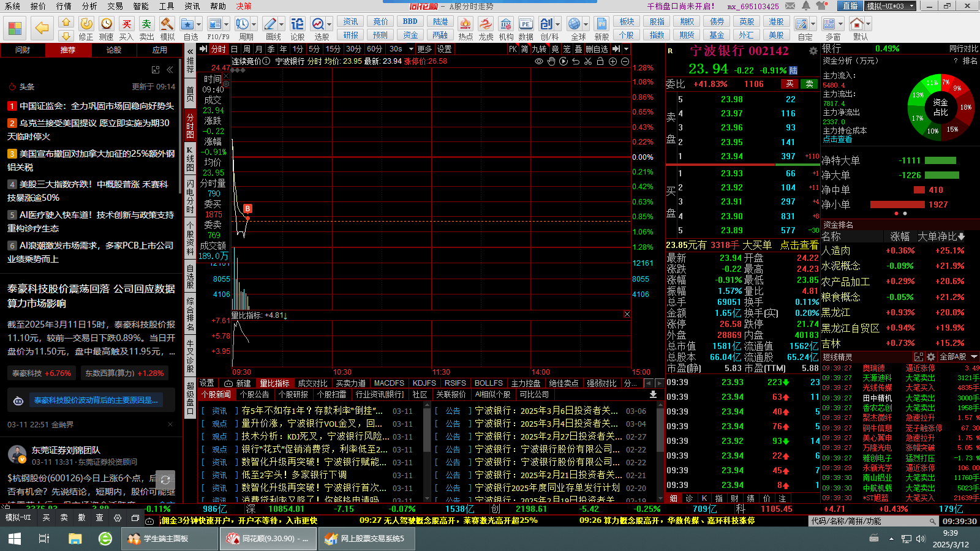Open File Explorer from the taskbar
The height and width of the screenshot is (551, 980).
(x=75, y=539)
